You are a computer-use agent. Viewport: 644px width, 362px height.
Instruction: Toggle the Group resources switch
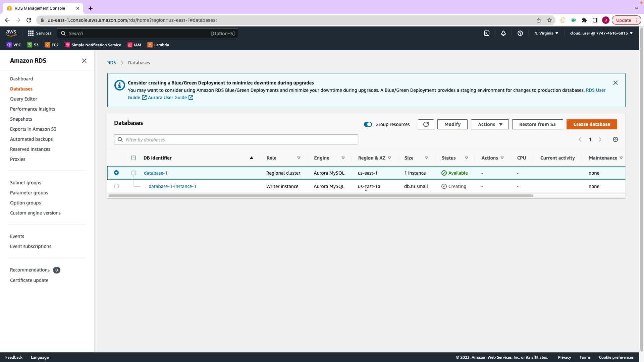point(368,124)
